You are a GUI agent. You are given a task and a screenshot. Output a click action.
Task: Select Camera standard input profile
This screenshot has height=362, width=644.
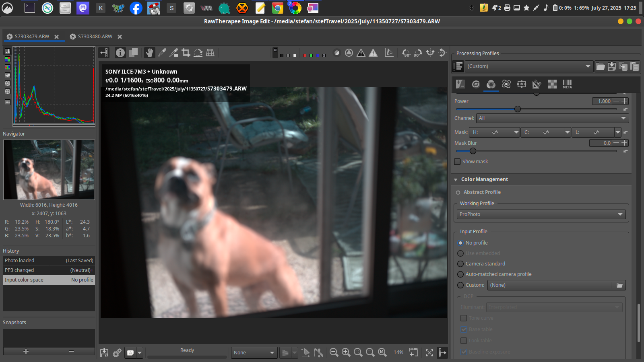tap(461, 264)
